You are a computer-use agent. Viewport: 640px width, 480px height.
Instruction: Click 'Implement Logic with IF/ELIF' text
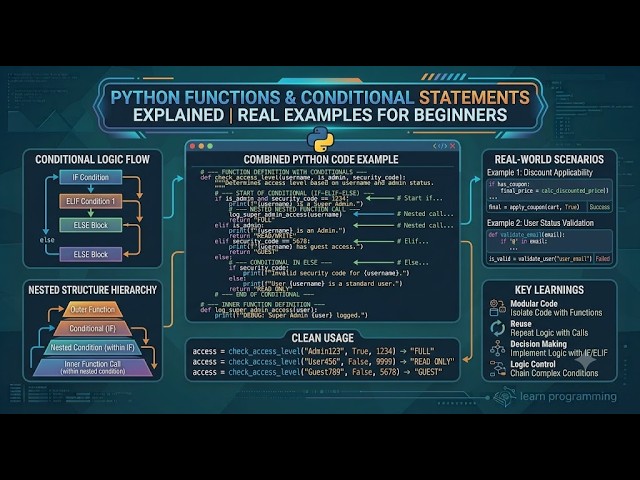tap(558, 353)
